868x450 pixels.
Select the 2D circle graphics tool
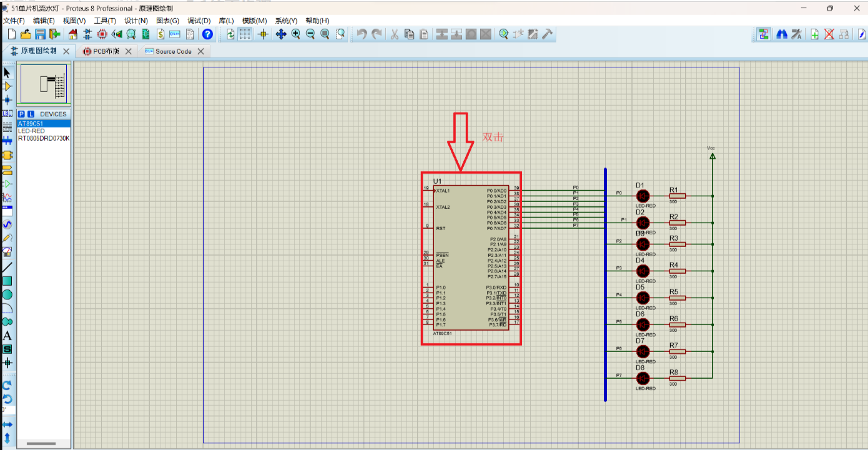point(7,294)
